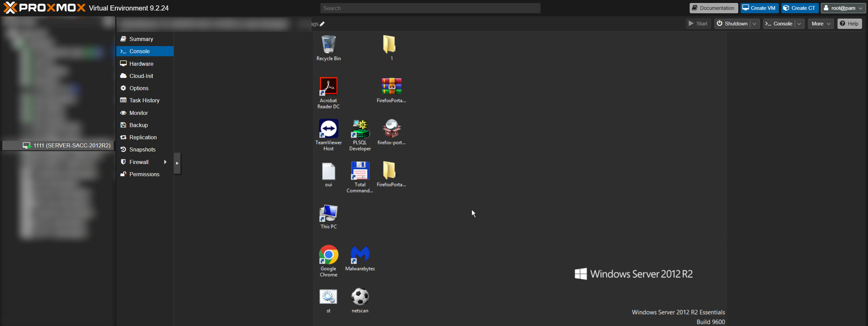Open the netscan soccer ball icon

point(360,300)
